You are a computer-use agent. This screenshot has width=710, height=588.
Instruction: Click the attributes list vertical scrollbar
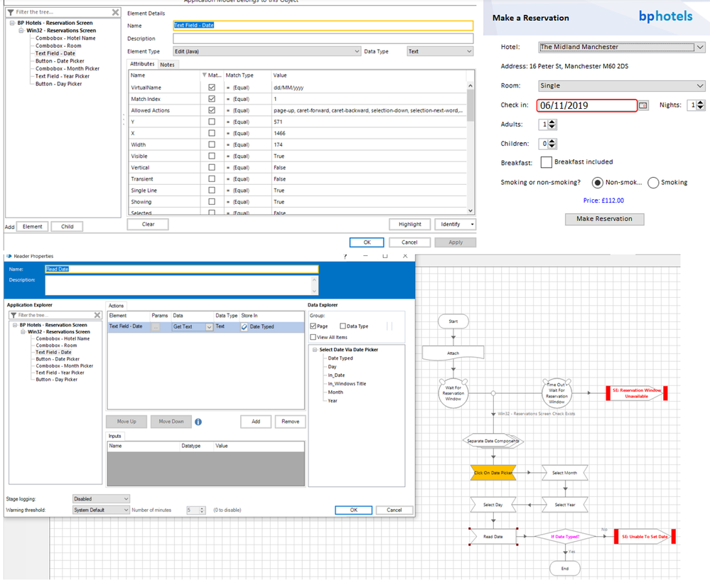(469, 142)
